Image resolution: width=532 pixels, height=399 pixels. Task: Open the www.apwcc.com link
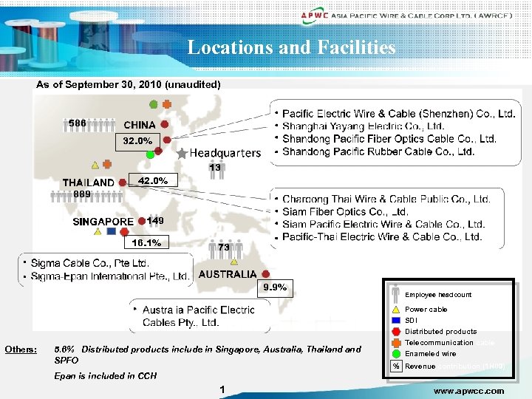468,391
